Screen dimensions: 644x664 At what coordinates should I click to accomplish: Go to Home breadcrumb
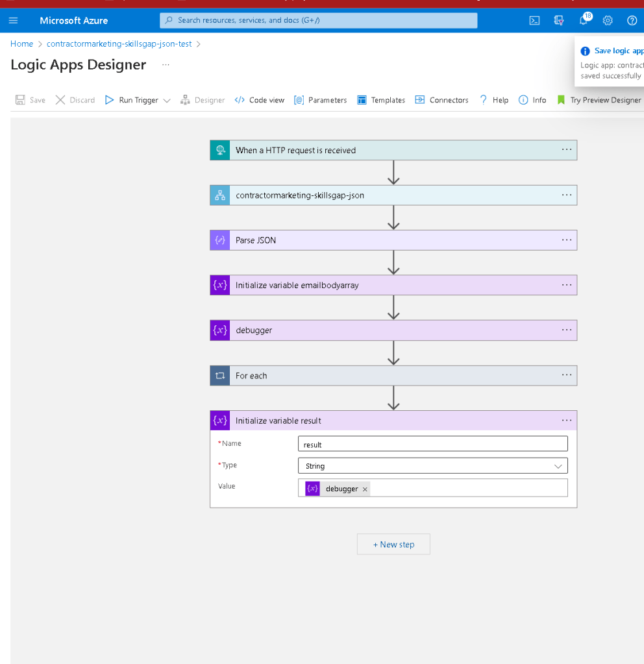click(x=21, y=43)
